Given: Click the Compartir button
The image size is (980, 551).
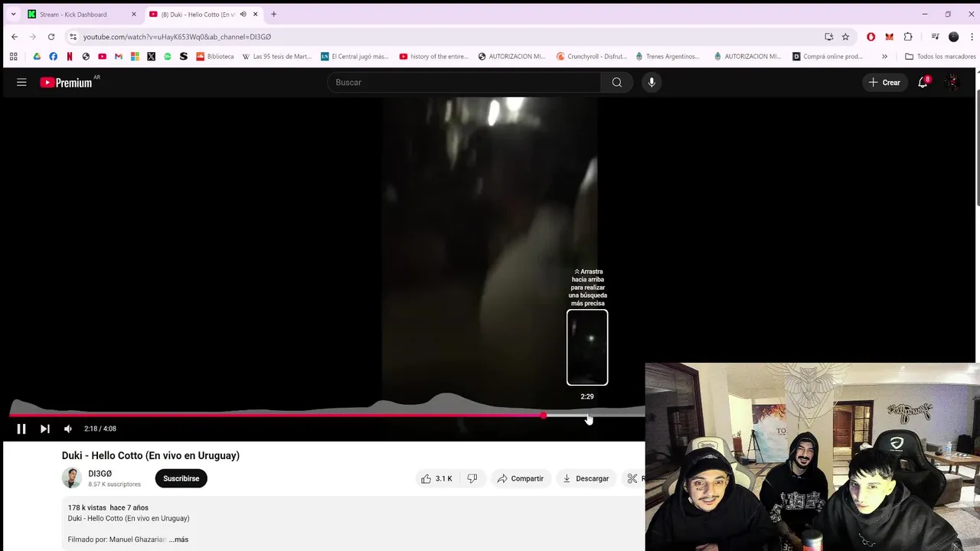Looking at the screenshot, I should 520,478.
